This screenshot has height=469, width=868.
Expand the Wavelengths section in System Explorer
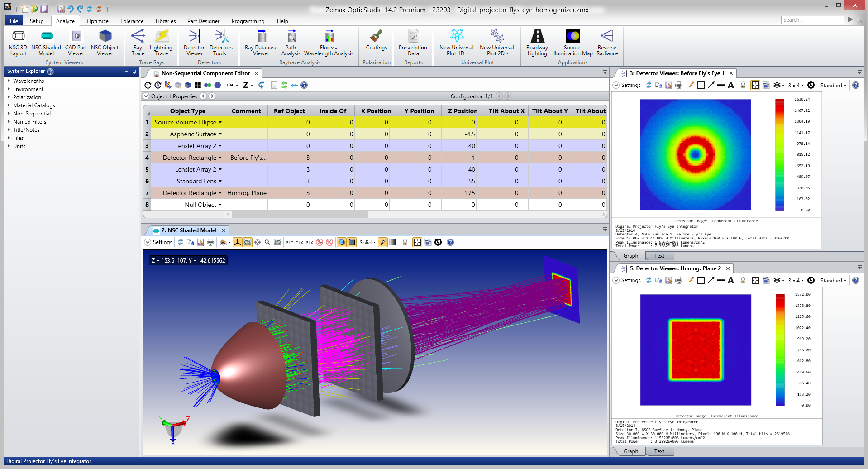tap(9, 81)
